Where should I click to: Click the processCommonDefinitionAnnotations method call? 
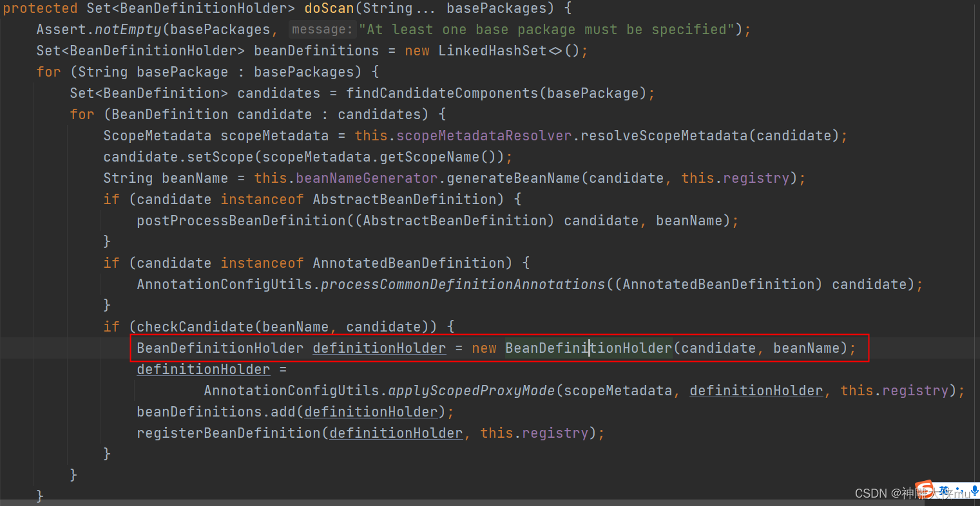[x=463, y=285]
